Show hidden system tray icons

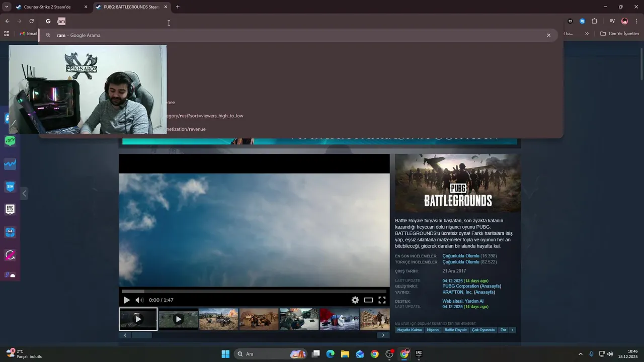(580, 354)
